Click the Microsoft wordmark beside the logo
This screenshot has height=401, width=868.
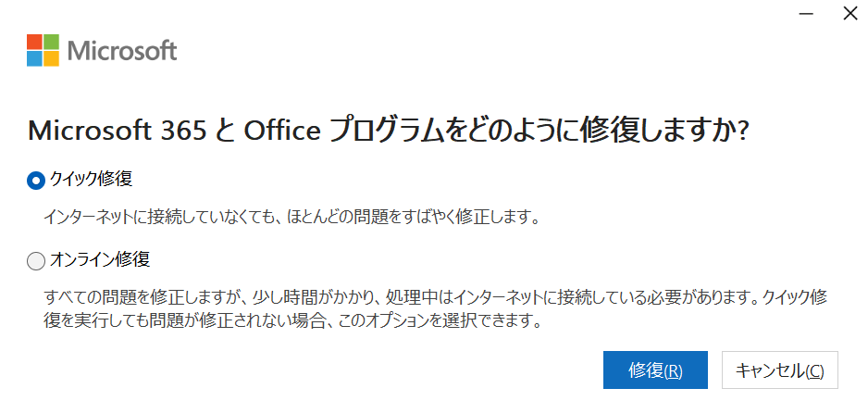point(122,50)
